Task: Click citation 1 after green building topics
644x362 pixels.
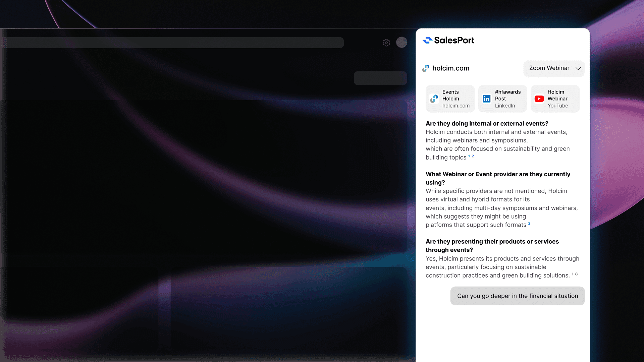Action: click(x=469, y=156)
